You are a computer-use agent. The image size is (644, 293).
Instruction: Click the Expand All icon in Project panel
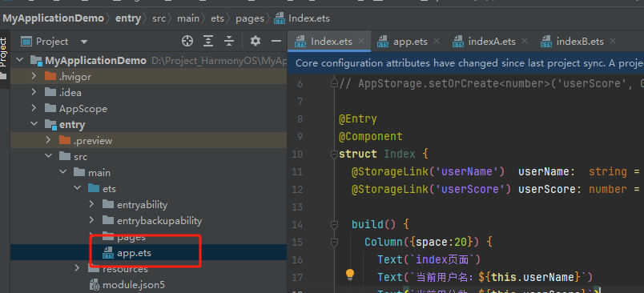coord(208,41)
